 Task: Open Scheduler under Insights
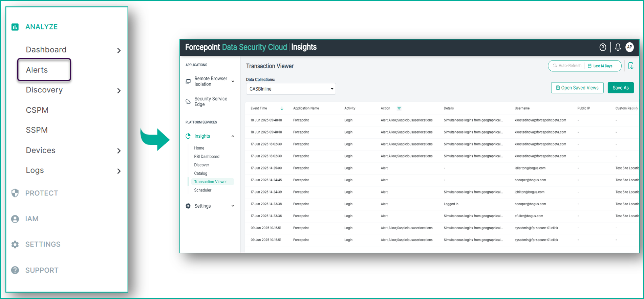[202, 190]
